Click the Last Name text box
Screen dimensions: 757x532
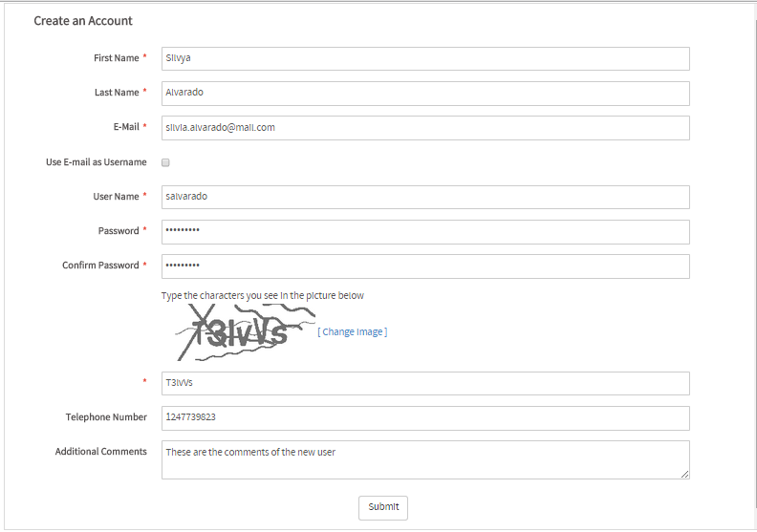tap(425, 93)
